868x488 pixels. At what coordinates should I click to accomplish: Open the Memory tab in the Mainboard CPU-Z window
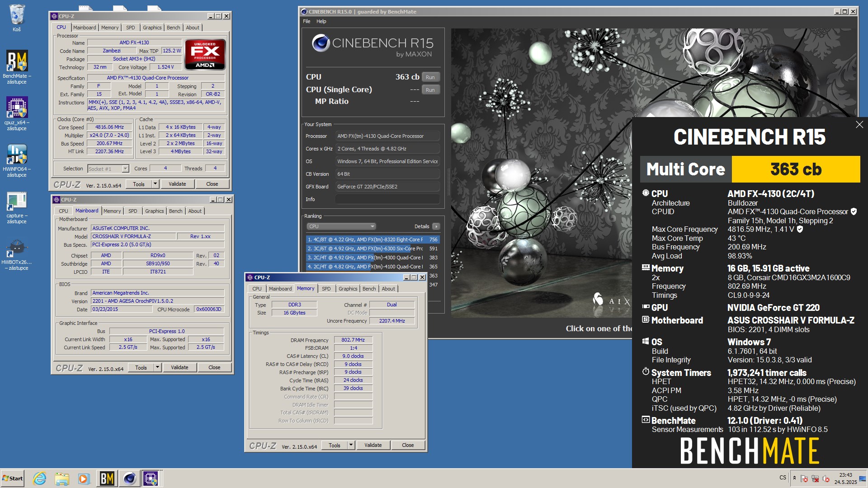click(x=112, y=211)
